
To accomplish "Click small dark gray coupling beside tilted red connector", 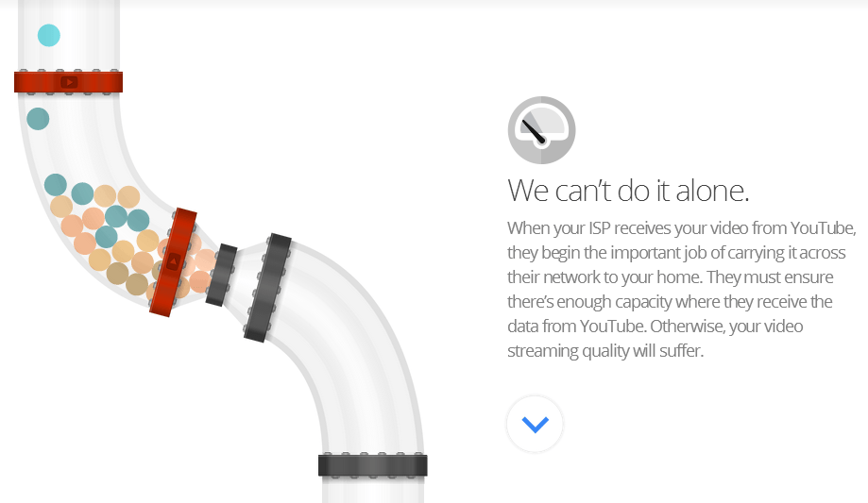I will point(221,275).
